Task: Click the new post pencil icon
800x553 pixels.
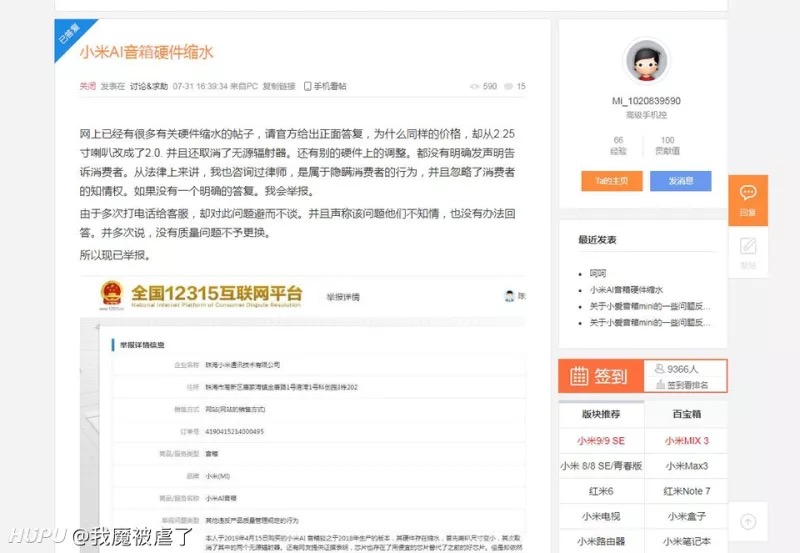Action: (748, 246)
